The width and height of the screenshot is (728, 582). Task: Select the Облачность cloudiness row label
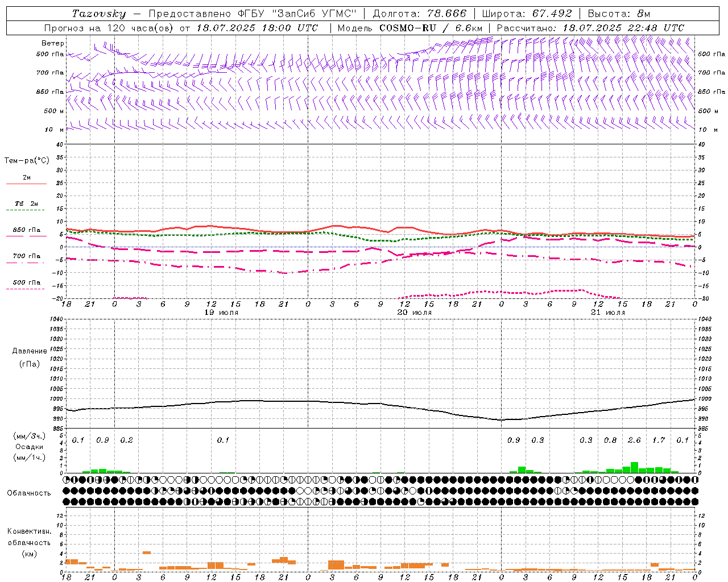tap(29, 493)
